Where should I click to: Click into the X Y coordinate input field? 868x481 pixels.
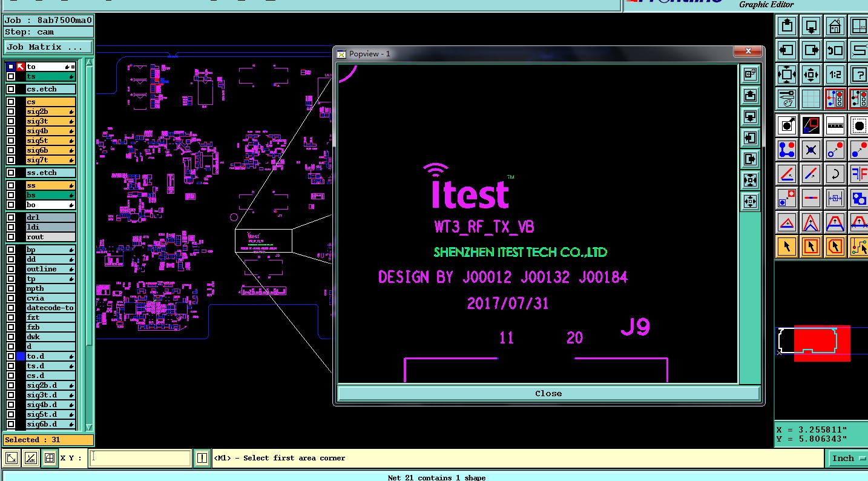pos(140,458)
